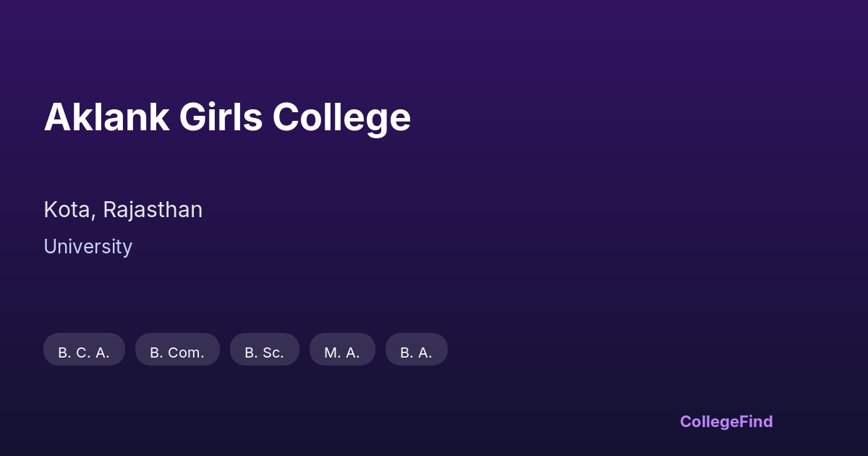Click the University type label
The height and width of the screenshot is (456, 868).
coord(88,247)
